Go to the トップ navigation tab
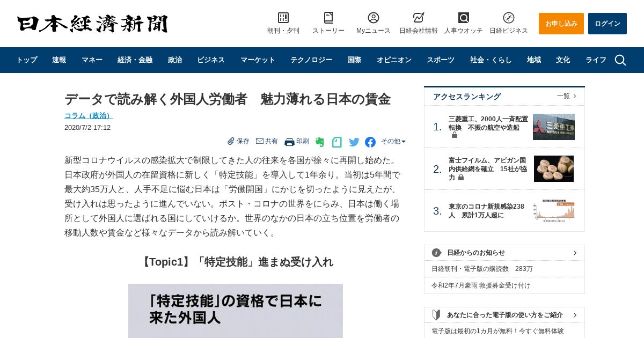This screenshot has width=644, height=338. [x=27, y=60]
